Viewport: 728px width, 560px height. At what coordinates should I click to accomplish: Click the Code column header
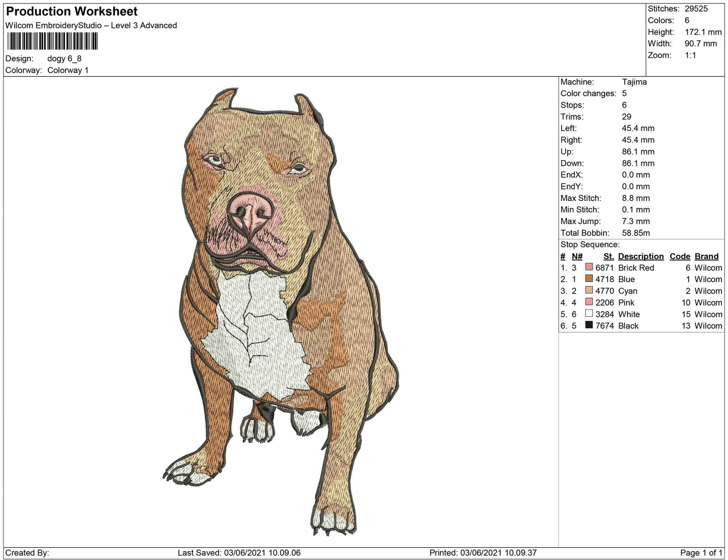coord(679,256)
